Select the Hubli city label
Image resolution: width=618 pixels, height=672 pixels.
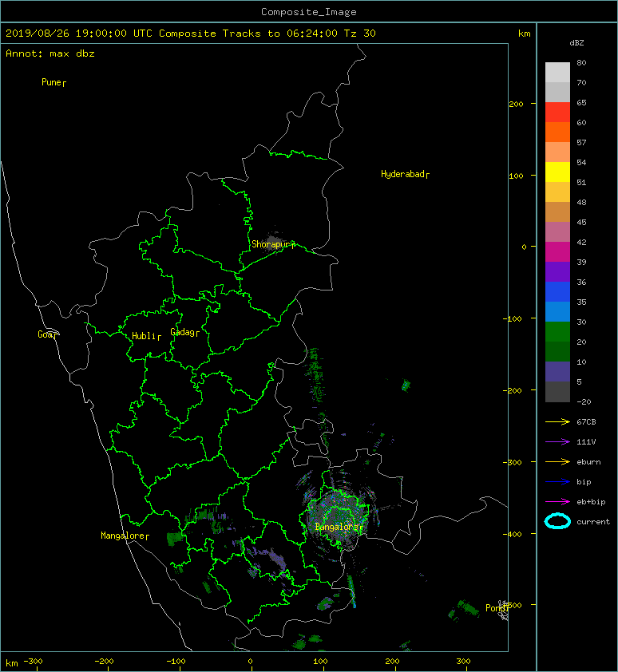pyautogui.click(x=146, y=336)
